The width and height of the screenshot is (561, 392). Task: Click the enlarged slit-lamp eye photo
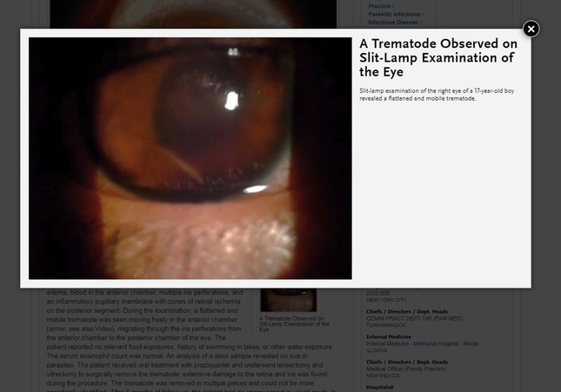[x=190, y=158]
